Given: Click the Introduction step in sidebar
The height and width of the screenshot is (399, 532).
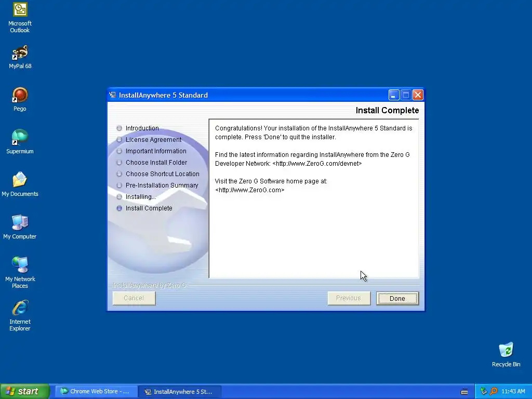Looking at the screenshot, I should 142,128.
